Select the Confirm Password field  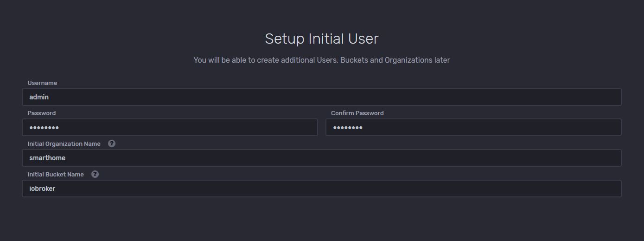coord(473,127)
